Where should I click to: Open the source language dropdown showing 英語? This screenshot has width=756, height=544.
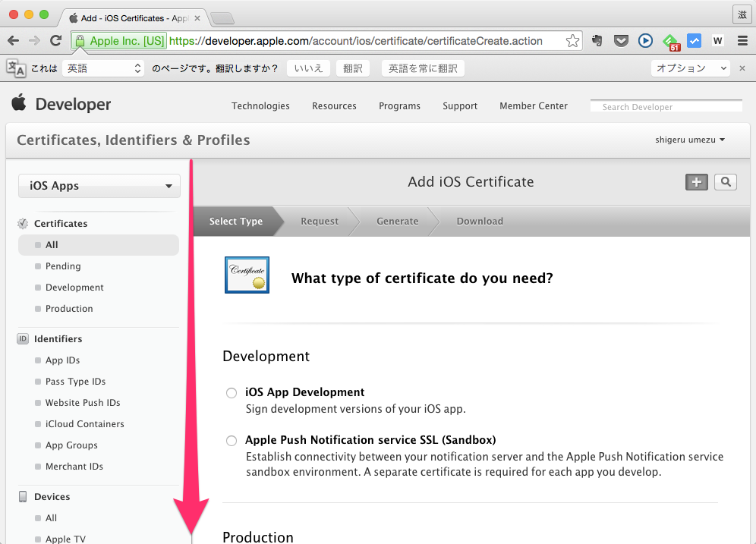point(103,68)
